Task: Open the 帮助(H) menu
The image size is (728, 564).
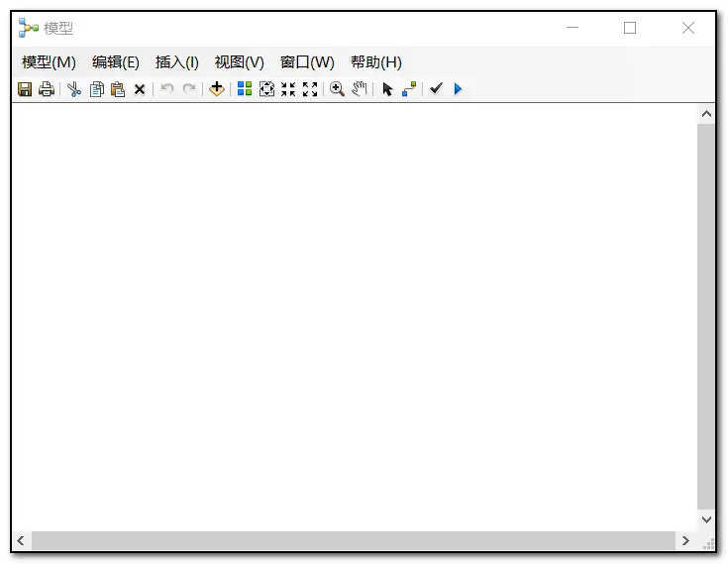Action: click(376, 62)
